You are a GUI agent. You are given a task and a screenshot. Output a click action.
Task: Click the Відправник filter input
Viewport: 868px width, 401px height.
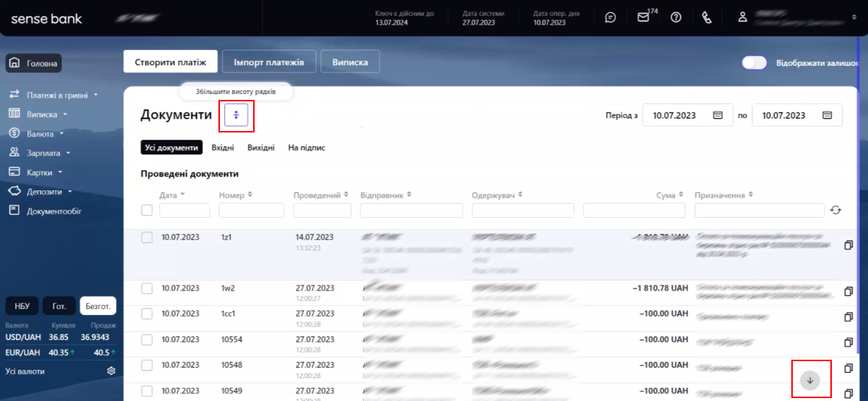coord(412,210)
